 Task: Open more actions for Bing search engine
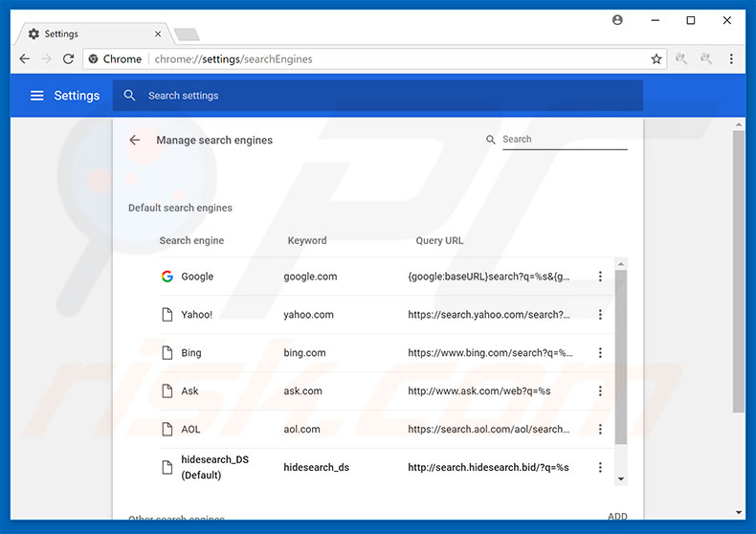[600, 352]
